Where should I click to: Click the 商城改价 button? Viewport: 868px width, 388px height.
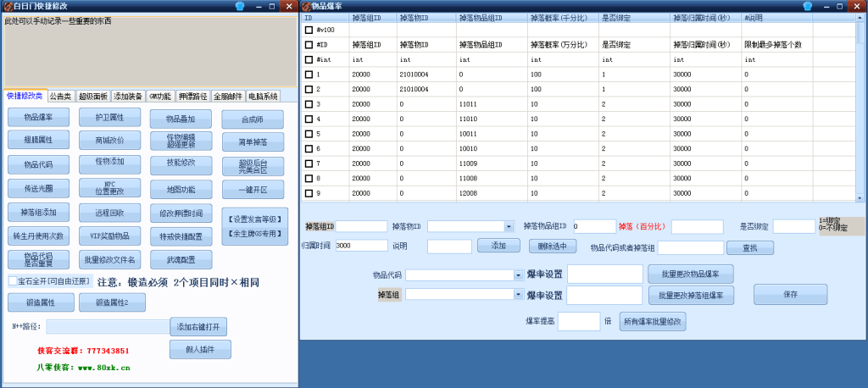[109, 141]
